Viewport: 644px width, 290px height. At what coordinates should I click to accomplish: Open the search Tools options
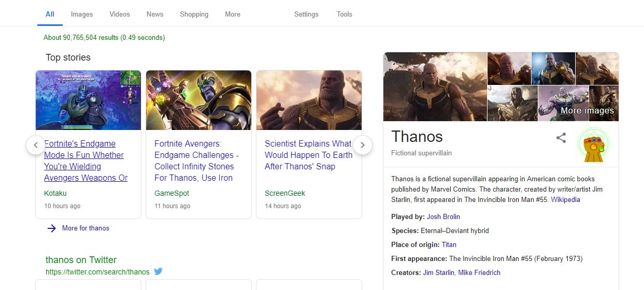tap(345, 15)
